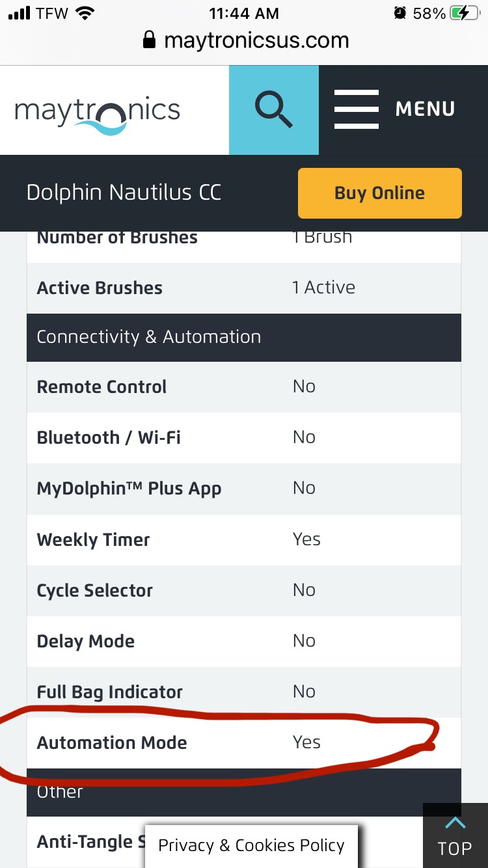Click the Maytronics logo
488x868 pixels.
(x=98, y=112)
